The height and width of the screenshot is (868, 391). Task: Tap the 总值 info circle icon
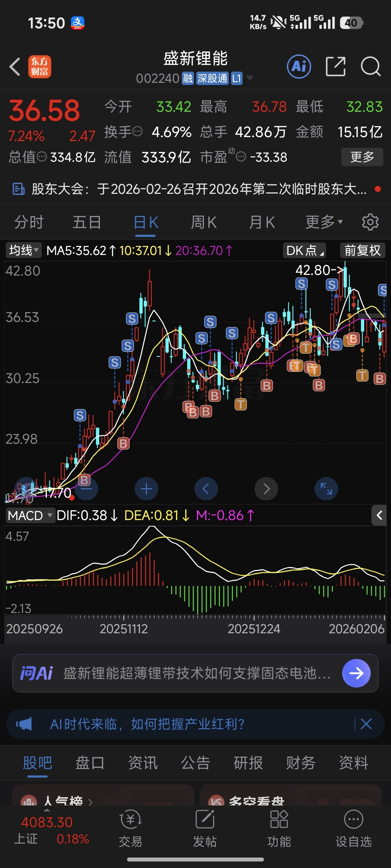(42, 157)
